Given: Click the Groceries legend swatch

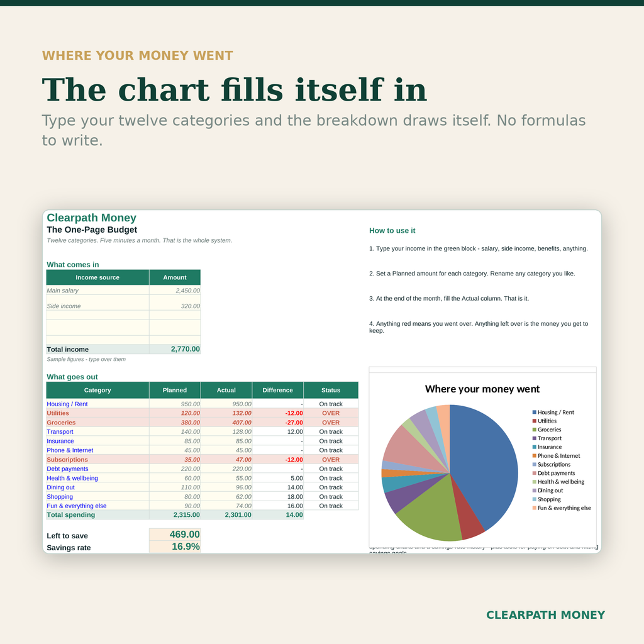Looking at the screenshot, I should pyautogui.click(x=535, y=430).
